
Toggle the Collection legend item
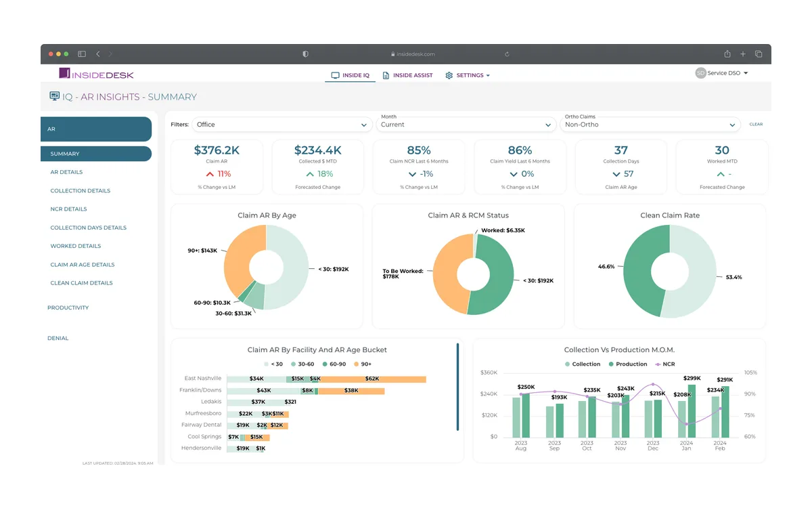point(583,364)
